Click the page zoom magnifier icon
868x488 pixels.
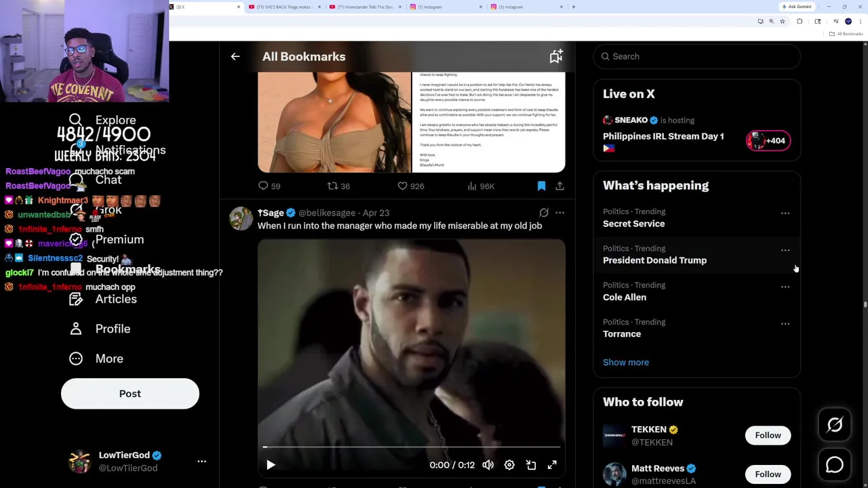pos(771,22)
